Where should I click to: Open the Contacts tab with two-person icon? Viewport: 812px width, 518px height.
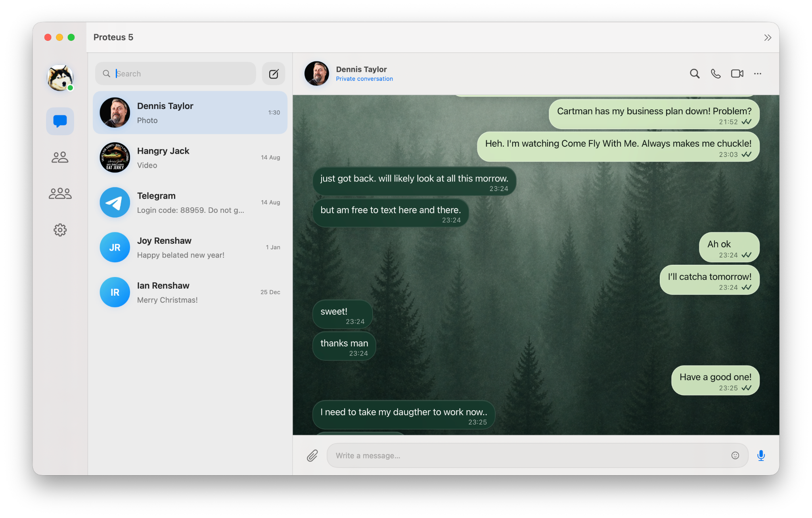60,157
